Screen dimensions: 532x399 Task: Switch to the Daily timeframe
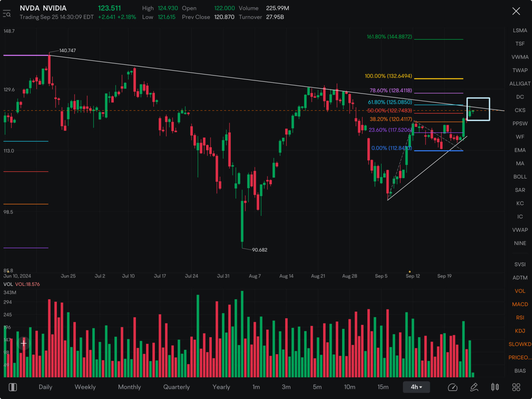pos(46,387)
